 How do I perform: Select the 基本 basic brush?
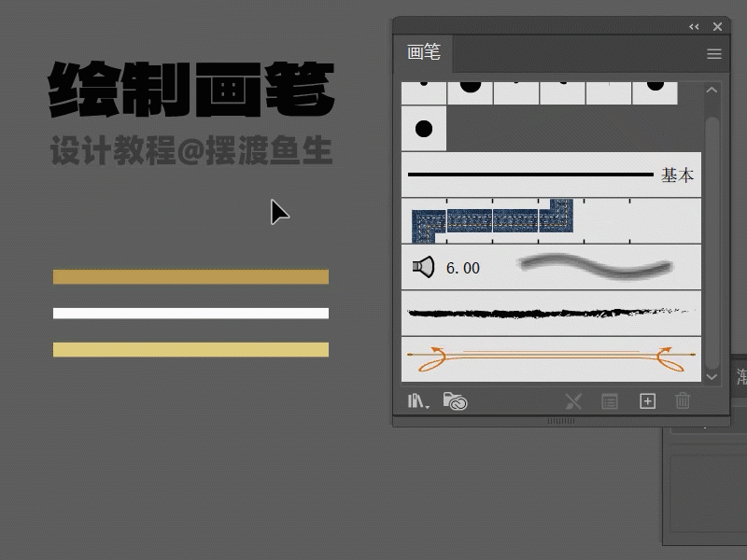point(551,175)
